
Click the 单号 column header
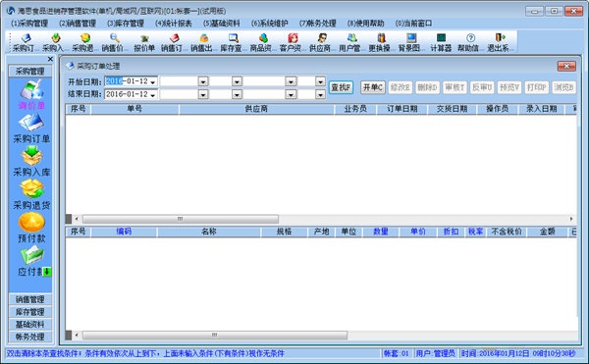134,109
